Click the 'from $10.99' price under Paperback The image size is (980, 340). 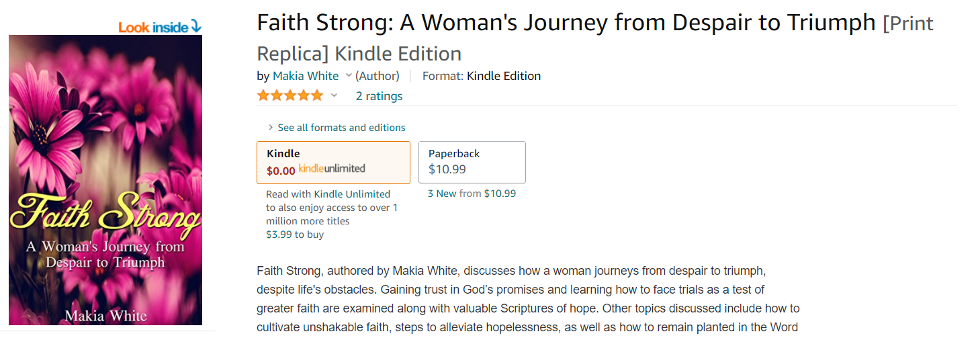488,194
